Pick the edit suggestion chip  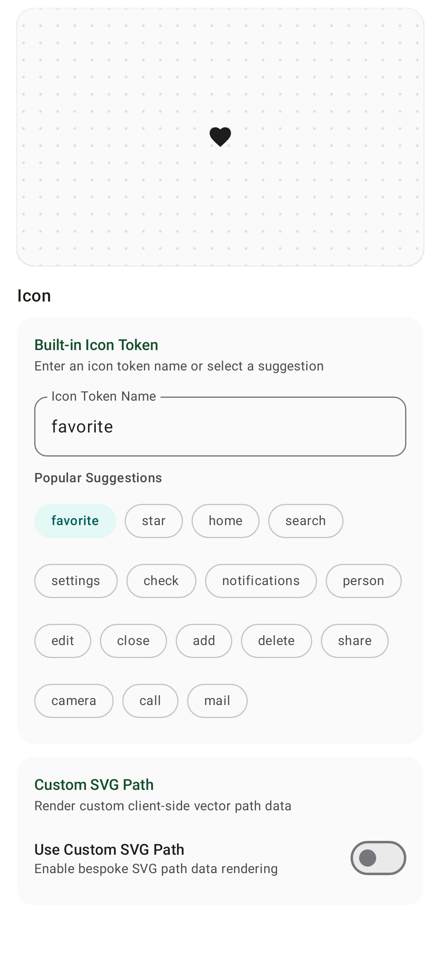[x=63, y=641]
